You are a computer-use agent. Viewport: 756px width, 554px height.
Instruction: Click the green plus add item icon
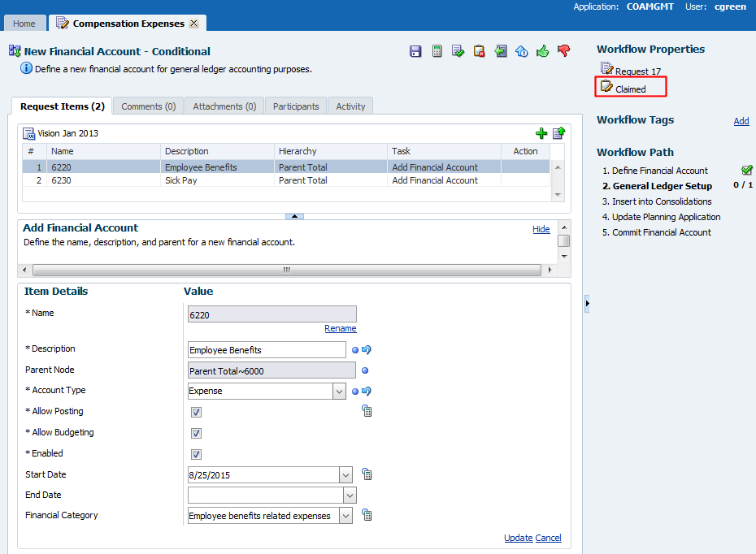(x=541, y=133)
